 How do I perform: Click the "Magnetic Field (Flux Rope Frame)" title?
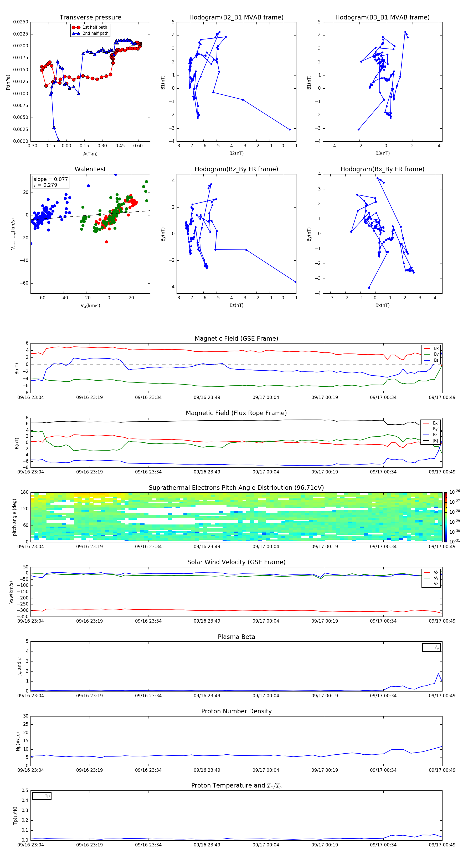(x=236, y=413)
